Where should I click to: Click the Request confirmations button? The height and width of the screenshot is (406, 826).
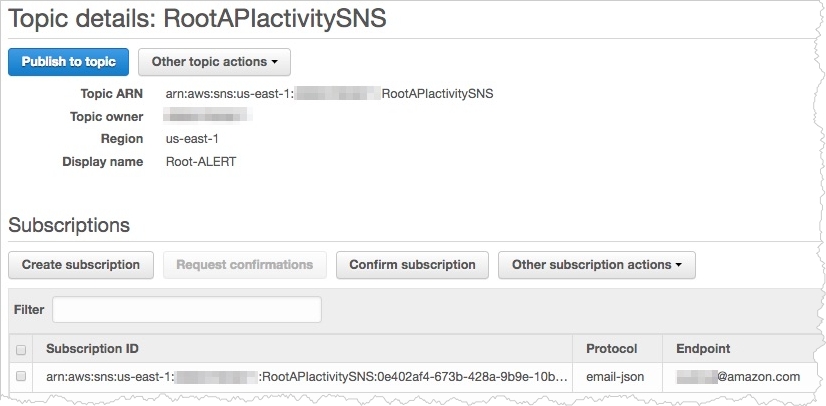point(245,265)
